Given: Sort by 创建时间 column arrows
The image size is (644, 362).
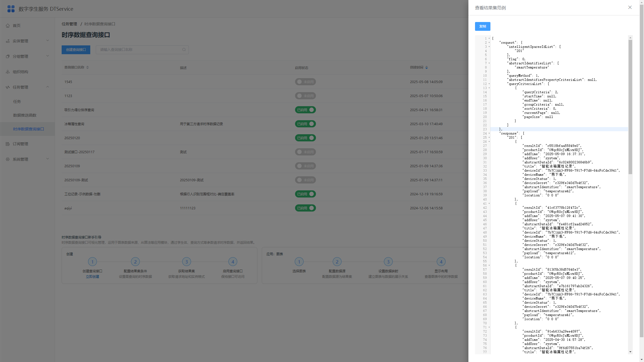Looking at the screenshot, I should coord(427,67).
